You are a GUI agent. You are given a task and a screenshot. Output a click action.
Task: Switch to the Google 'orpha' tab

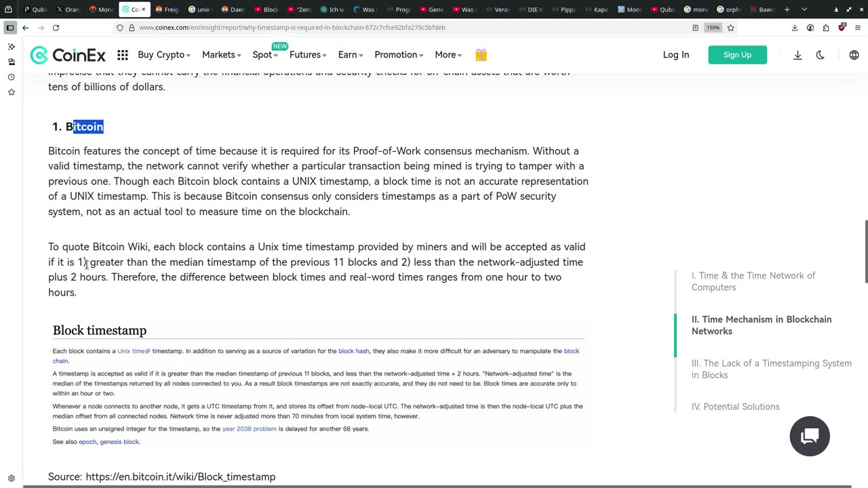pos(729,9)
